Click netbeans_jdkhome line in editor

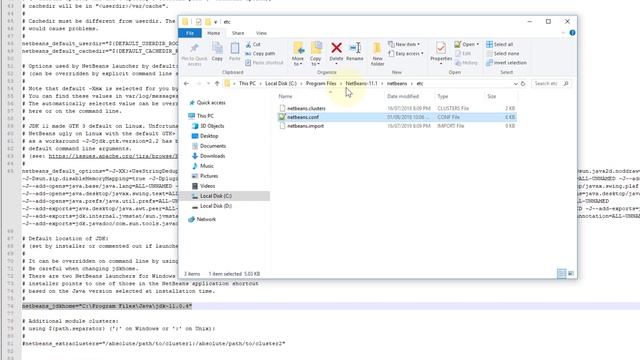coord(107,306)
